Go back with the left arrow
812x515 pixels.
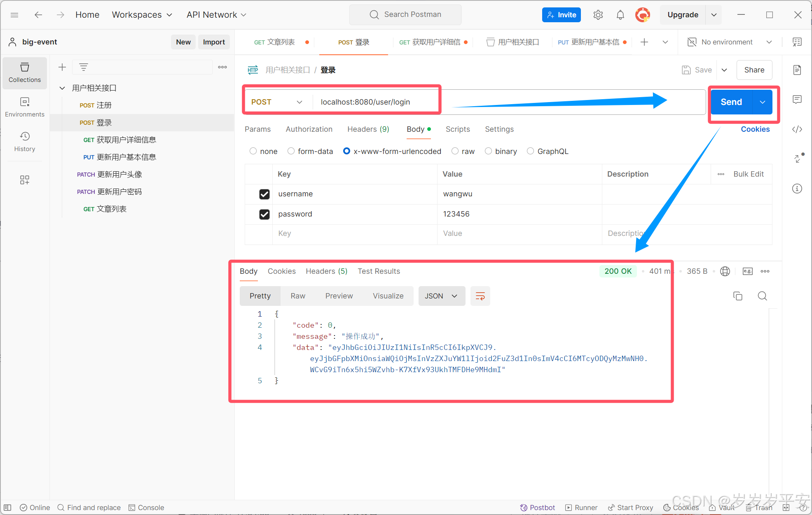(38, 15)
